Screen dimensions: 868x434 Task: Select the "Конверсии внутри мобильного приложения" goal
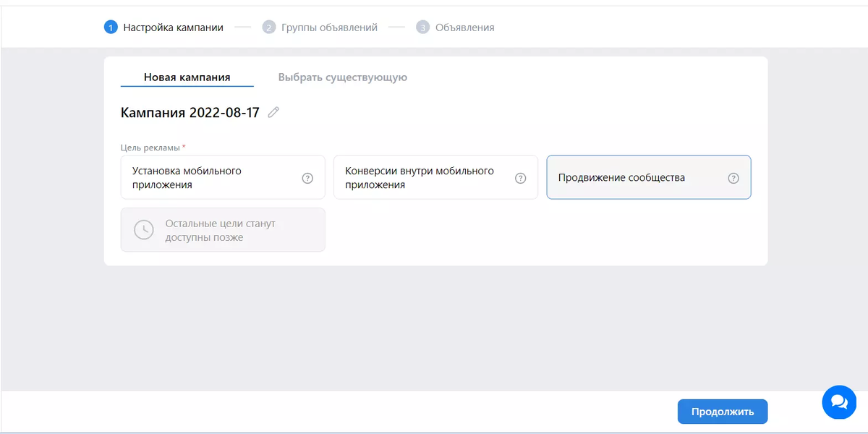coord(420,177)
